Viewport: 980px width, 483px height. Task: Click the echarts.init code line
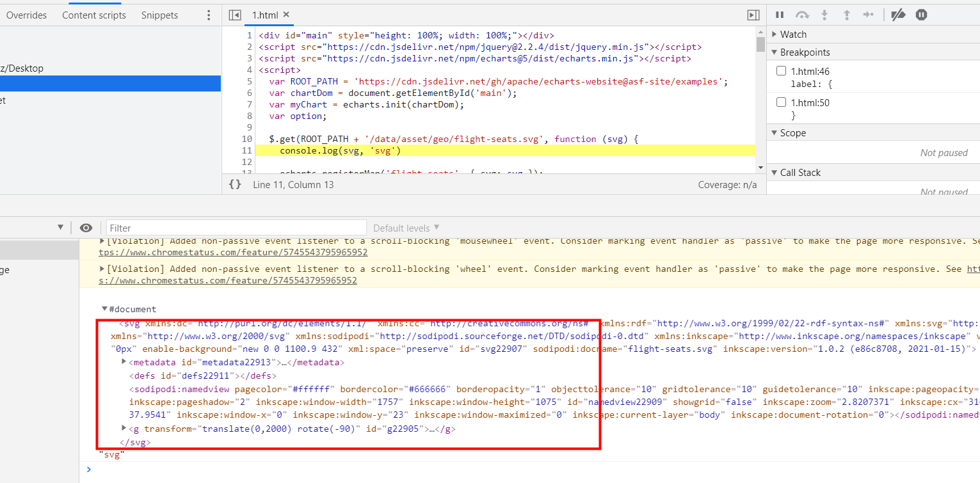click(x=366, y=104)
